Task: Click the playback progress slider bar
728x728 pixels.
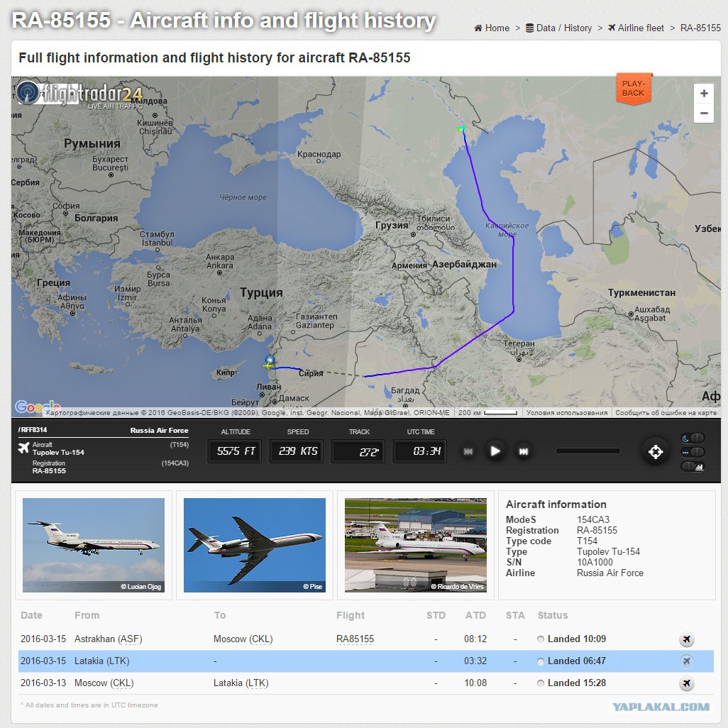Action: point(588,451)
